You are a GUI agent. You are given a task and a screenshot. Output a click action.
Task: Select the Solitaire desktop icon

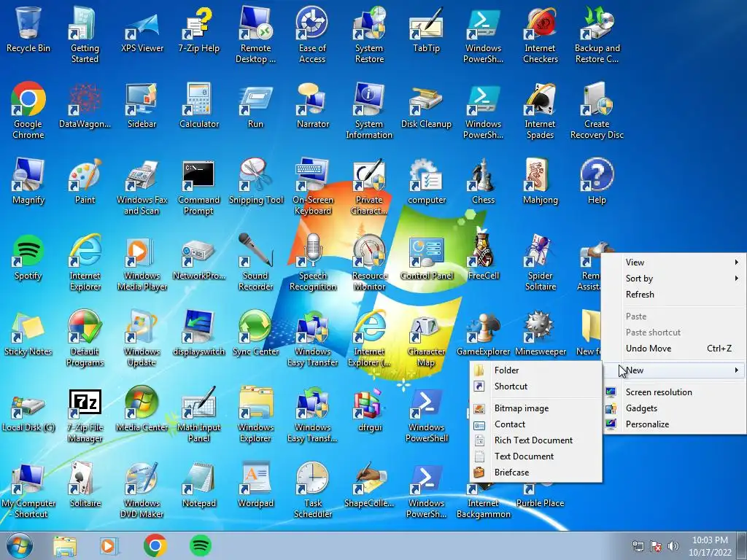click(x=85, y=485)
